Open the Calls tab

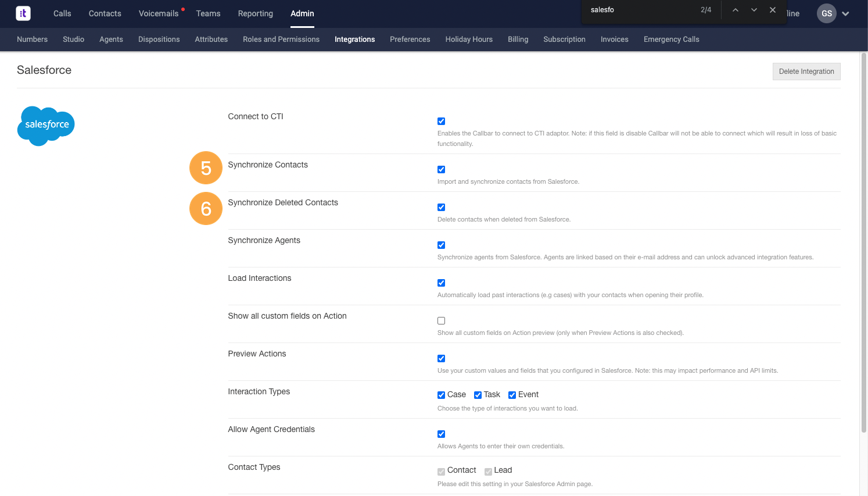[62, 13]
